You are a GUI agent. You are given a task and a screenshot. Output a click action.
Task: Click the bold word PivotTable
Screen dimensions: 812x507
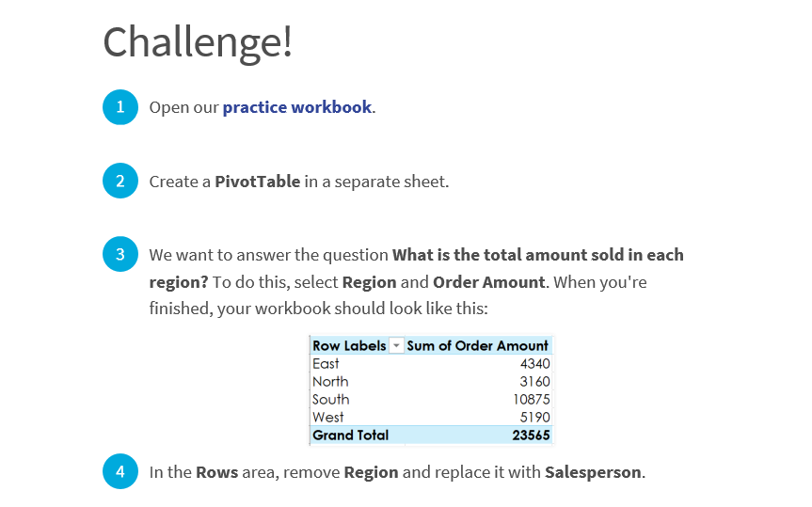(258, 182)
